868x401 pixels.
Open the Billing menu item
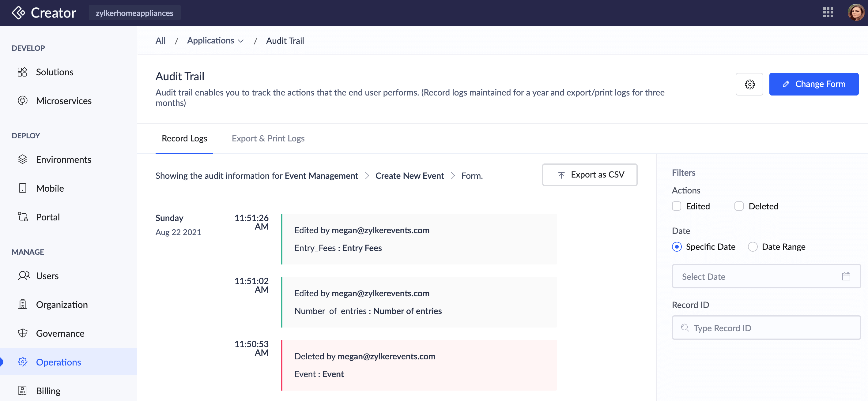pos(68,391)
